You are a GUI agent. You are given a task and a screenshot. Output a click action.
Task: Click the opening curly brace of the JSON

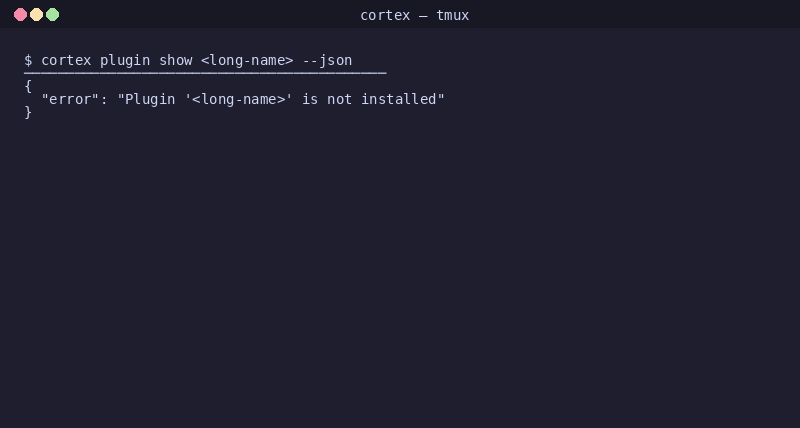(x=28, y=86)
